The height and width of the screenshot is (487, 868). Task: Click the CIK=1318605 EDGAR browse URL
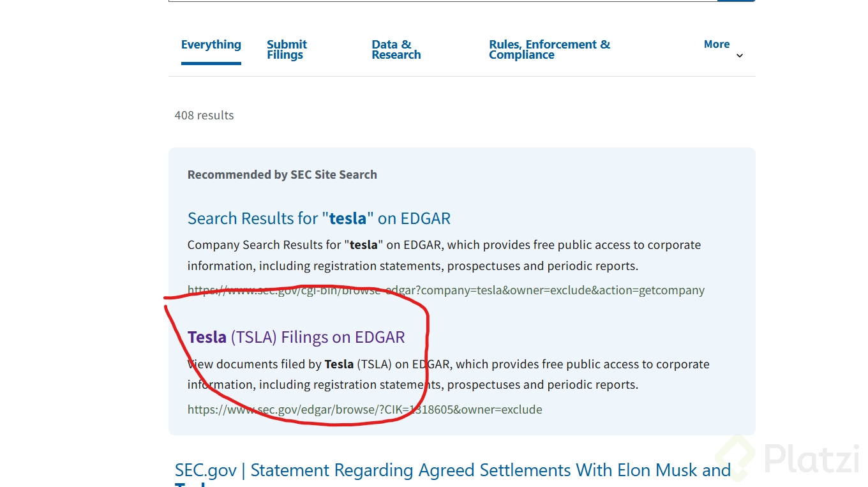(x=364, y=410)
